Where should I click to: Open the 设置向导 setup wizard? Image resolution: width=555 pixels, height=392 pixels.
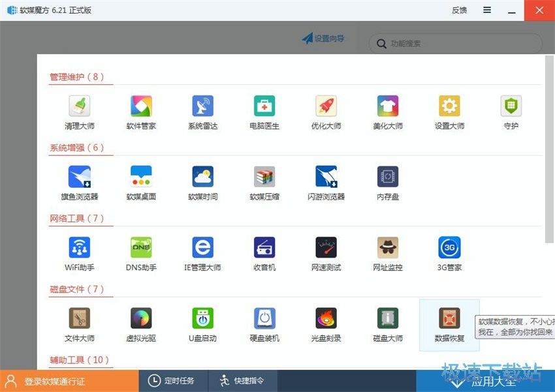coord(323,38)
